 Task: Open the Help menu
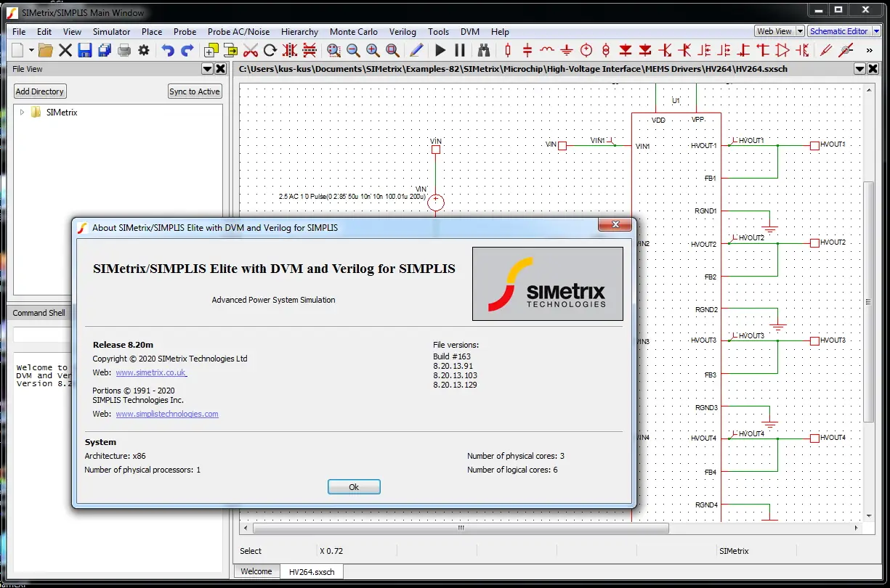pyautogui.click(x=500, y=32)
